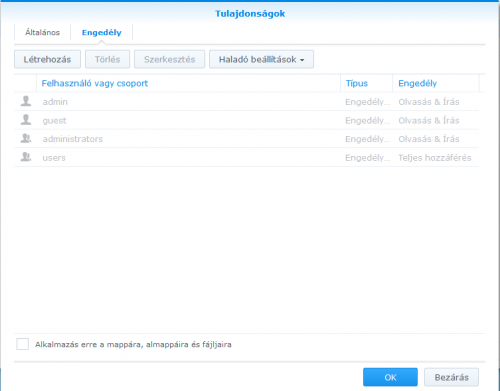Select the guest row name
Image resolution: width=500 pixels, height=391 pixels.
(54, 121)
